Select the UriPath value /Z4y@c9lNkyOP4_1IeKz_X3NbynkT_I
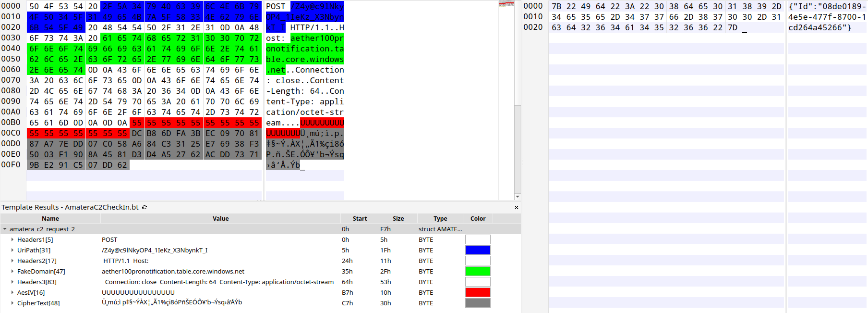Image resolution: width=868 pixels, height=313 pixels. (155, 250)
